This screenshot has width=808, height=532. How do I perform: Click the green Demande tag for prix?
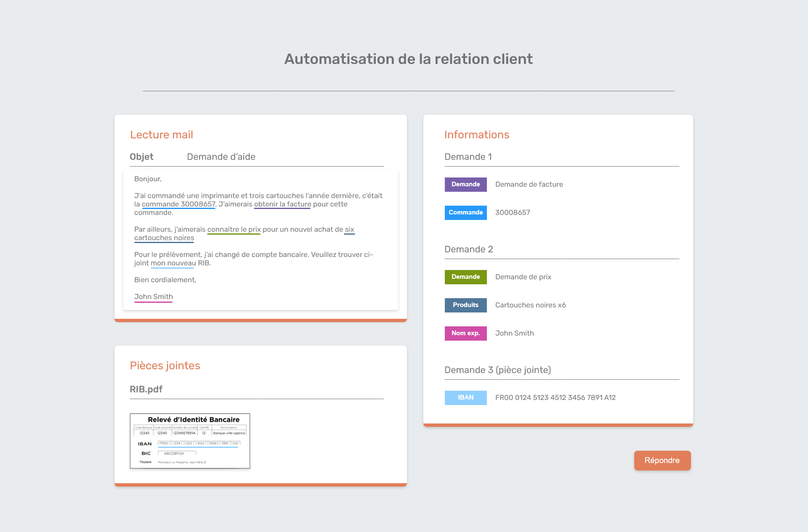pos(465,277)
